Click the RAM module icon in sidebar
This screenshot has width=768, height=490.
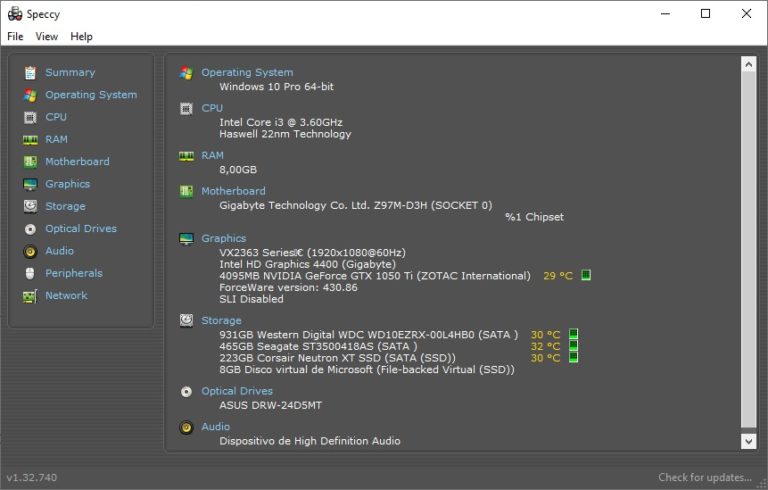coord(30,140)
